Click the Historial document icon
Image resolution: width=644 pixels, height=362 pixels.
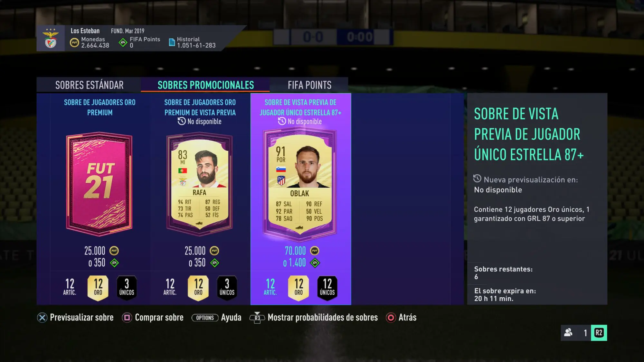[172, 42]
